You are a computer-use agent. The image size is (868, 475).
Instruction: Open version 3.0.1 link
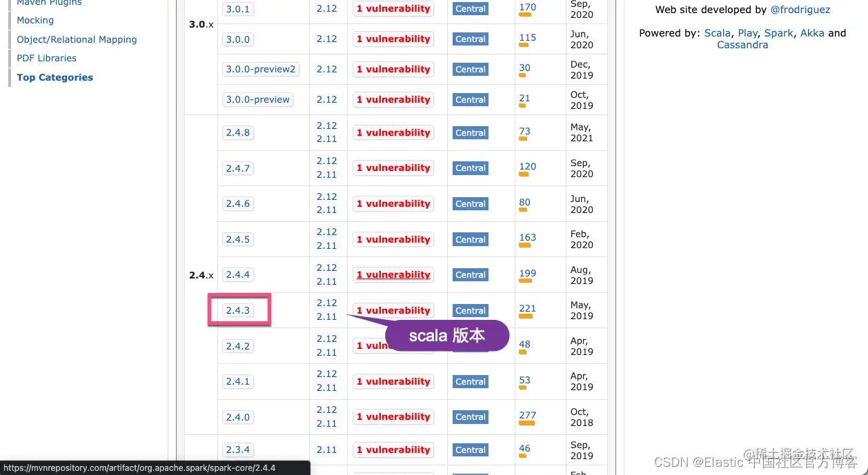(238, 9)
